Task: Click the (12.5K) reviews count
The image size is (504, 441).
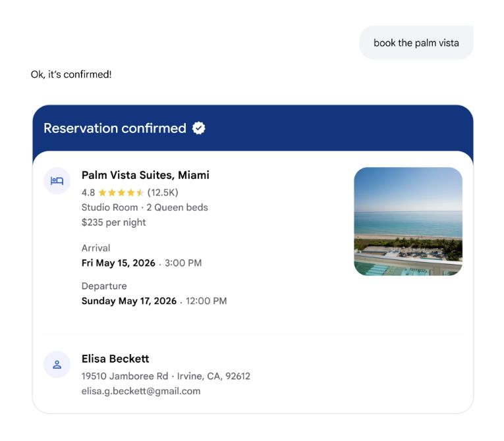Action: coord(163,193)
